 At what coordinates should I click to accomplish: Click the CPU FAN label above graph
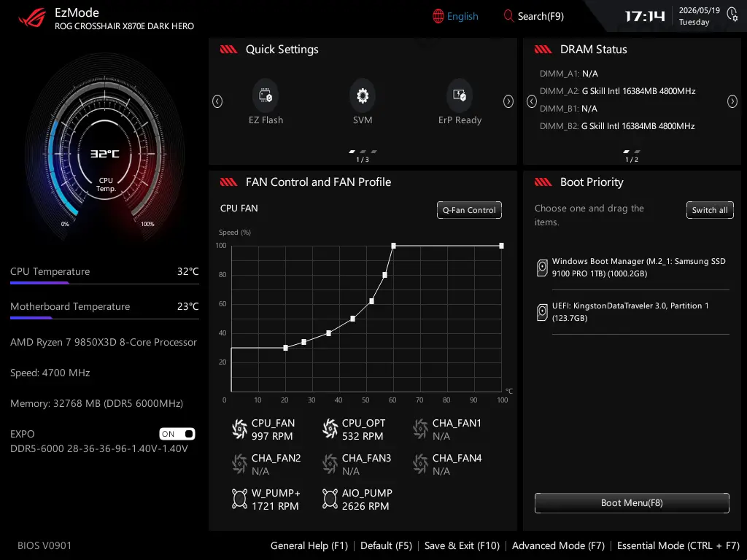point(239,208)
